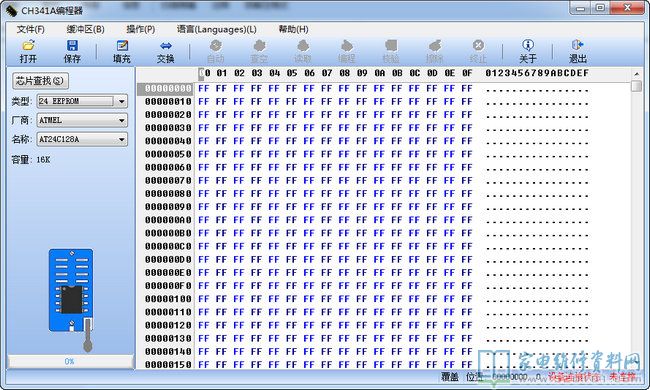Viewport: 650px width, 390px height.
Task: Open the 关于 about dialog icon
Action: point(528,51)
